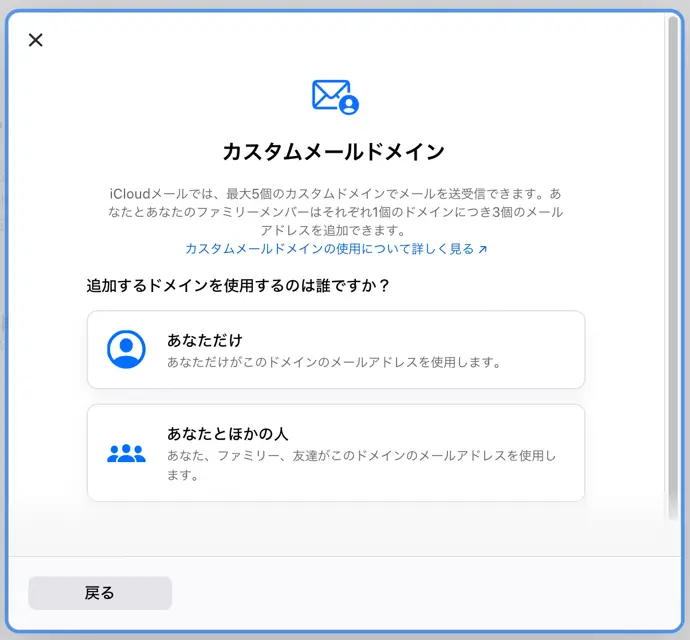
Task: Click the external arrow icon beside 詳しく見る
Action: [x=483, y=249]
